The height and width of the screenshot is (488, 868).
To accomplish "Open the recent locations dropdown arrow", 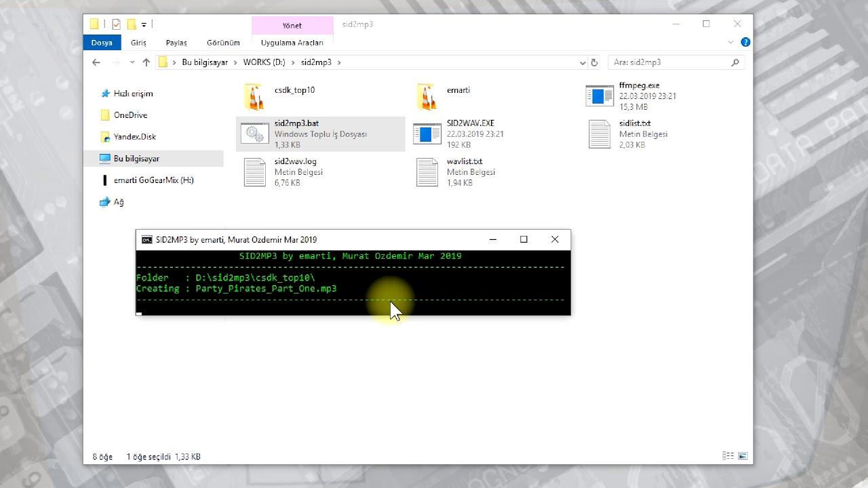I will point(131,62).
